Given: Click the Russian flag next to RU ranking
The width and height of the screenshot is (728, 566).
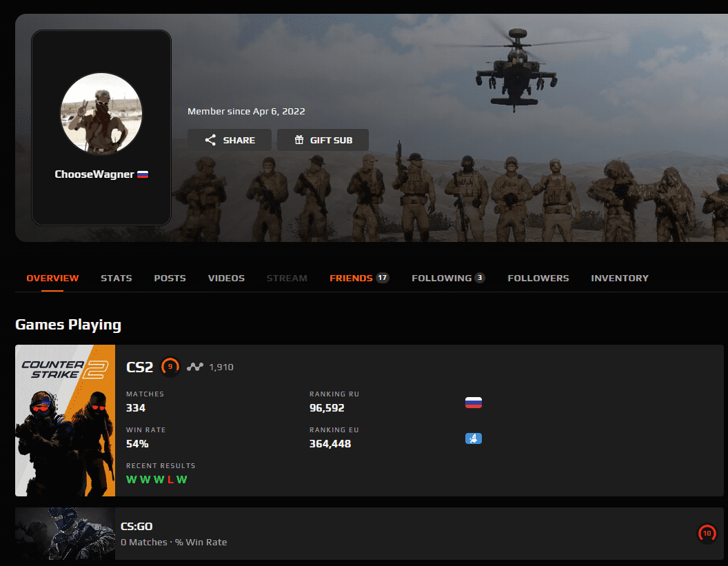Looking at the screenshot, I should 473,403.
